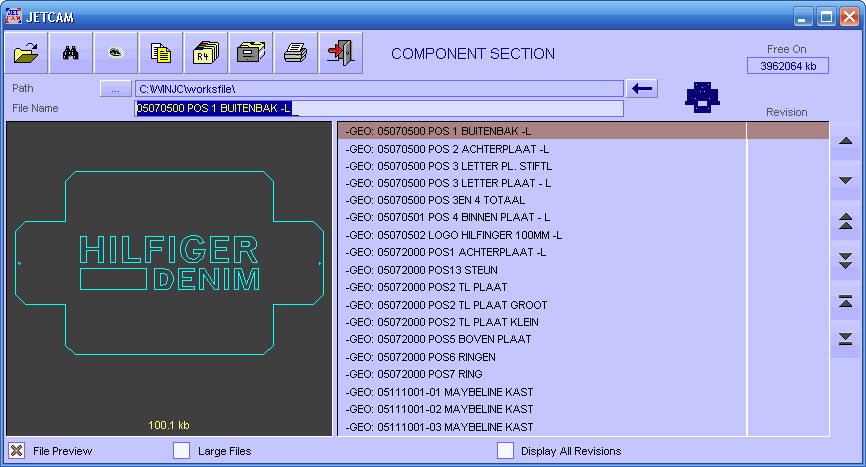Click the binoculars search icon
The height and width of the screenshot is (467, 866).
71,53
